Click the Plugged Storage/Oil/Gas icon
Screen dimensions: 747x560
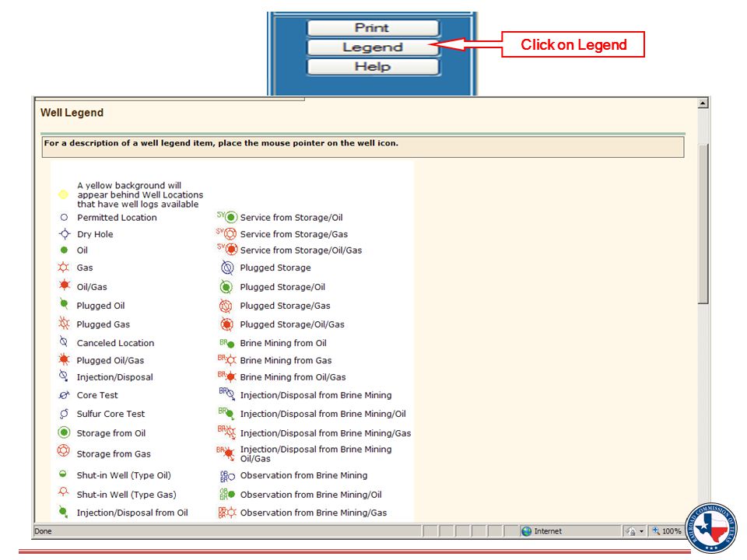tap(226, 324)
